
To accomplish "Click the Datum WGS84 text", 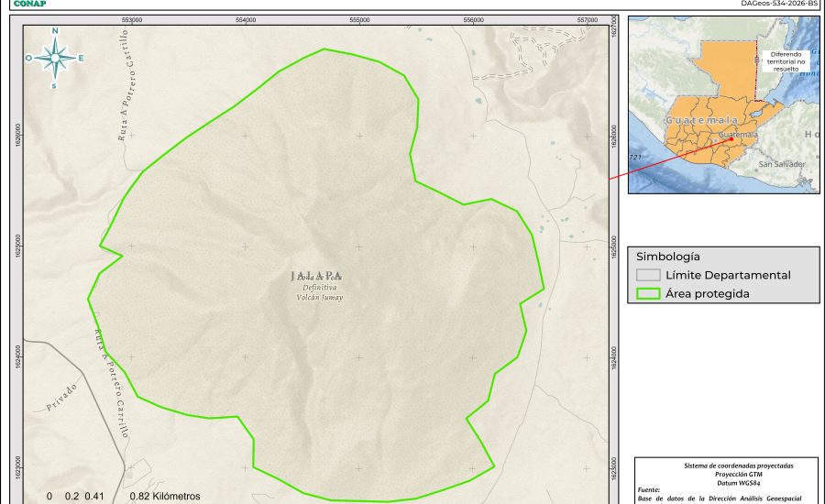I will [x=727, y=482].
